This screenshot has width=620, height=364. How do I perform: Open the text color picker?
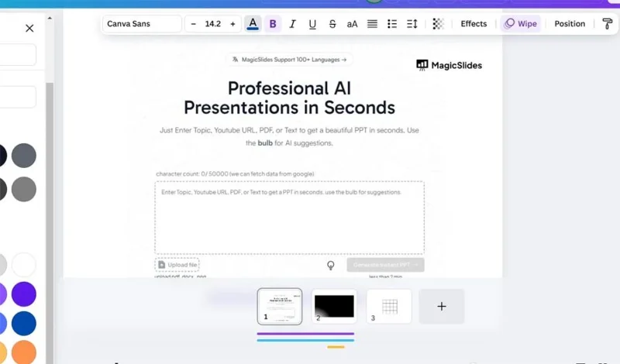253,24
